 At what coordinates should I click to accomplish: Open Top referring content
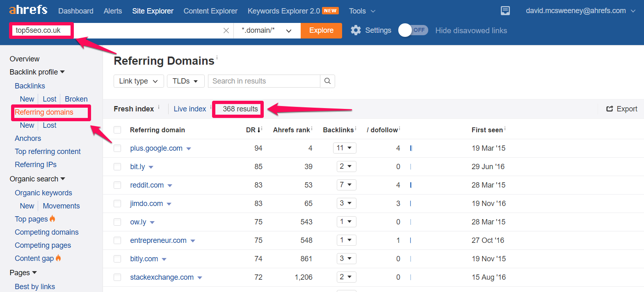pos(48,152)
